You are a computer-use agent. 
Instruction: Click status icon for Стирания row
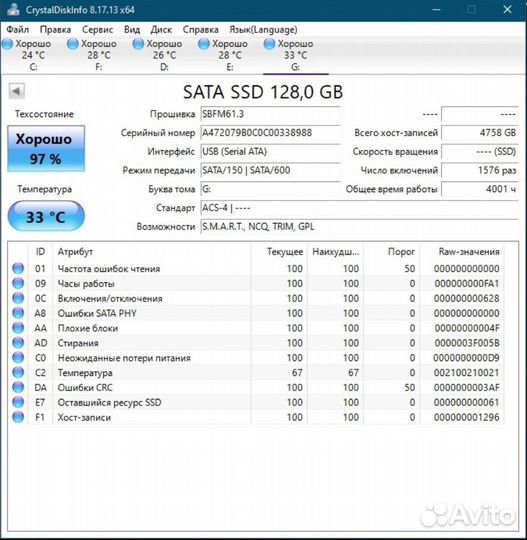18,343
